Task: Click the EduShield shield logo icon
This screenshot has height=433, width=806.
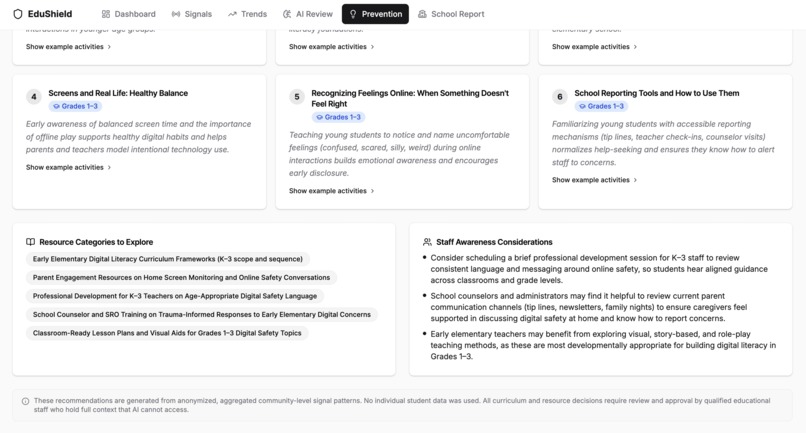Action: point(18,14)
